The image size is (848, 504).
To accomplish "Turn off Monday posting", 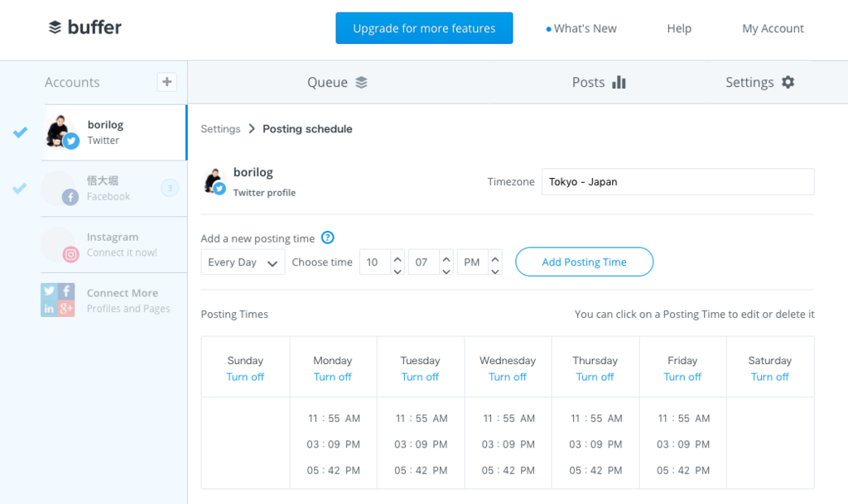I will 333,377.
